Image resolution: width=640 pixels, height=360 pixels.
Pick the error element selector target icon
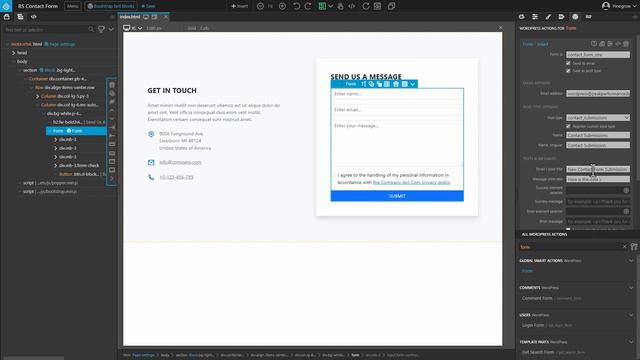click(x=626, y=211)
